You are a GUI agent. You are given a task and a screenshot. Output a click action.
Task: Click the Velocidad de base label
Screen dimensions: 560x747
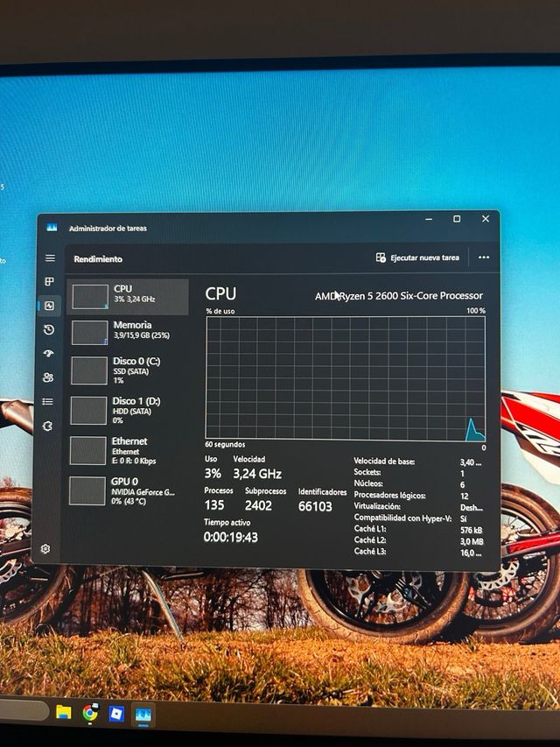point(384,462)
